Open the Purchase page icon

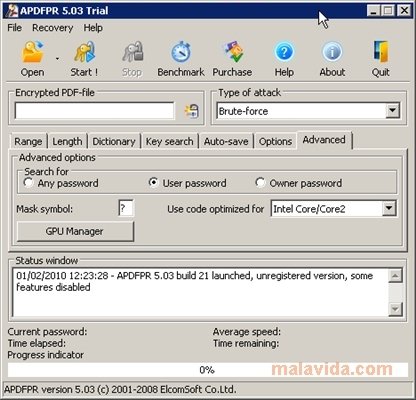pyautogui.click(x=233, y=52)
